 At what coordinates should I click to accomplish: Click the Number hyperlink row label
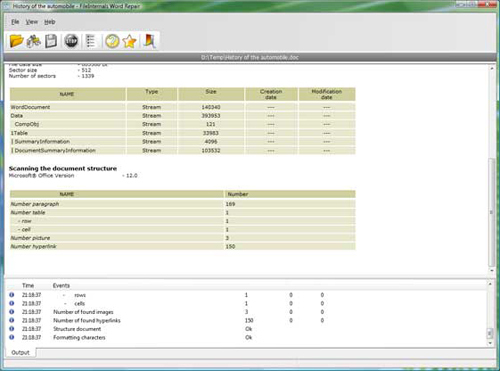[33, 246]
